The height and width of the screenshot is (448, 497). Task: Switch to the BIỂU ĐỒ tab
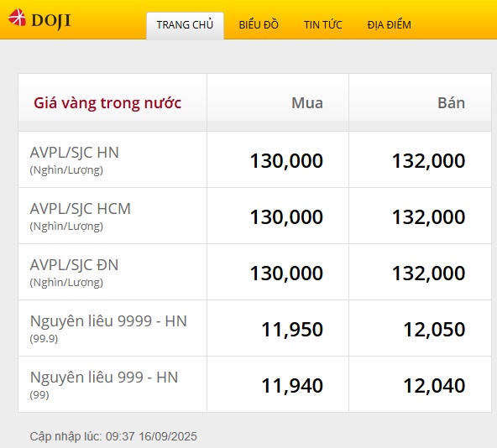pos(259,24)
